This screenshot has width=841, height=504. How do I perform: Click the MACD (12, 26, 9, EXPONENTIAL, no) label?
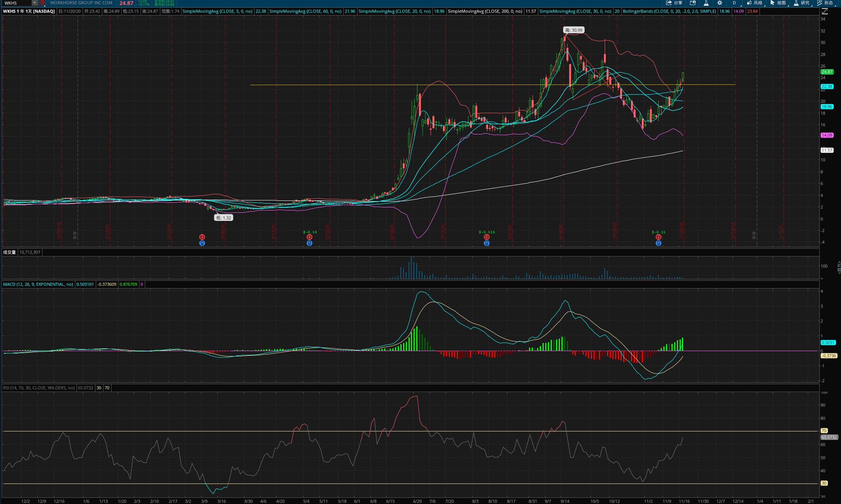click(x=38, y=284)
